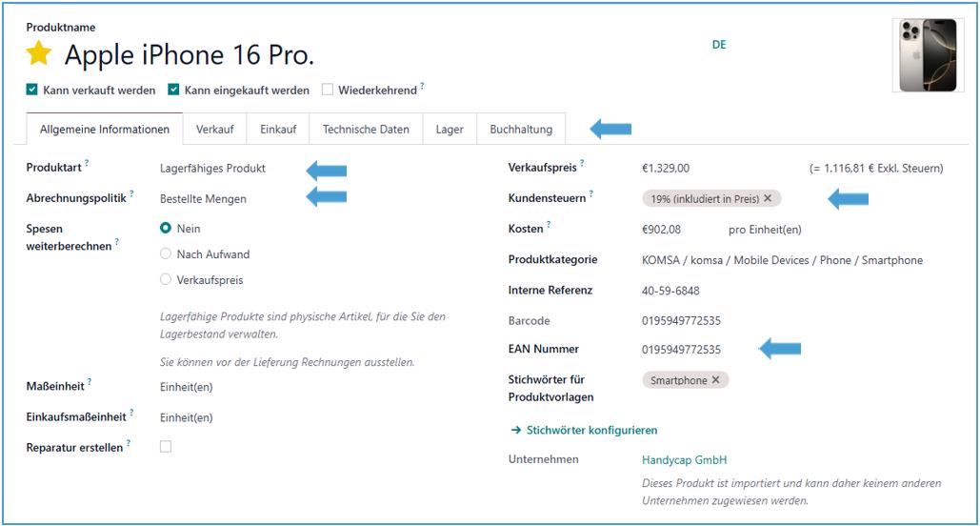980x526 pixels.
Task: Open the Handycap GmbH company link
Action: pos(684,460)
